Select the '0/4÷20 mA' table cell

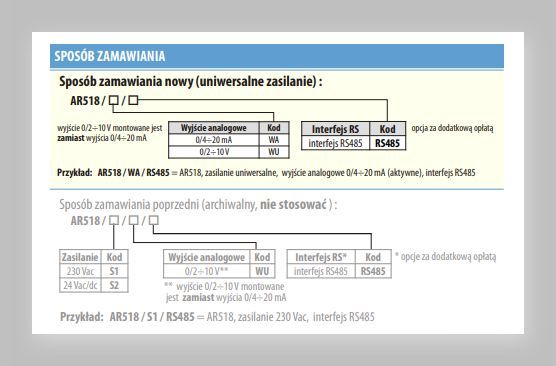[x=214, y=140]
